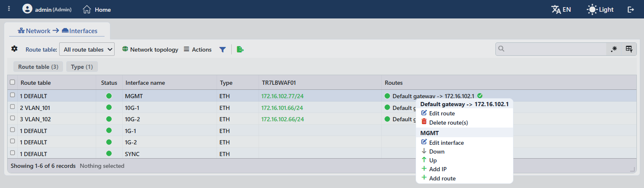Check the MGMT row checkbox
This screenshot has width=644, height=188.
12,95
